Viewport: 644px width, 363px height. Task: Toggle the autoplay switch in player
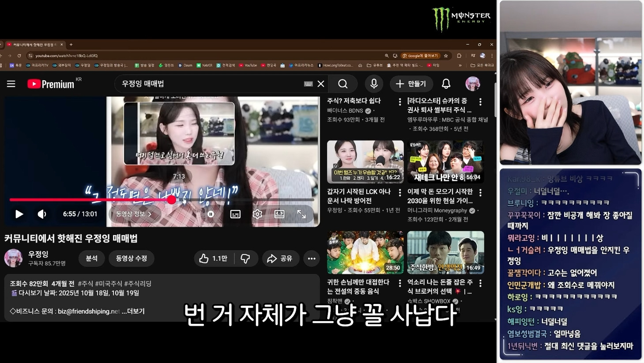point(211,214)
